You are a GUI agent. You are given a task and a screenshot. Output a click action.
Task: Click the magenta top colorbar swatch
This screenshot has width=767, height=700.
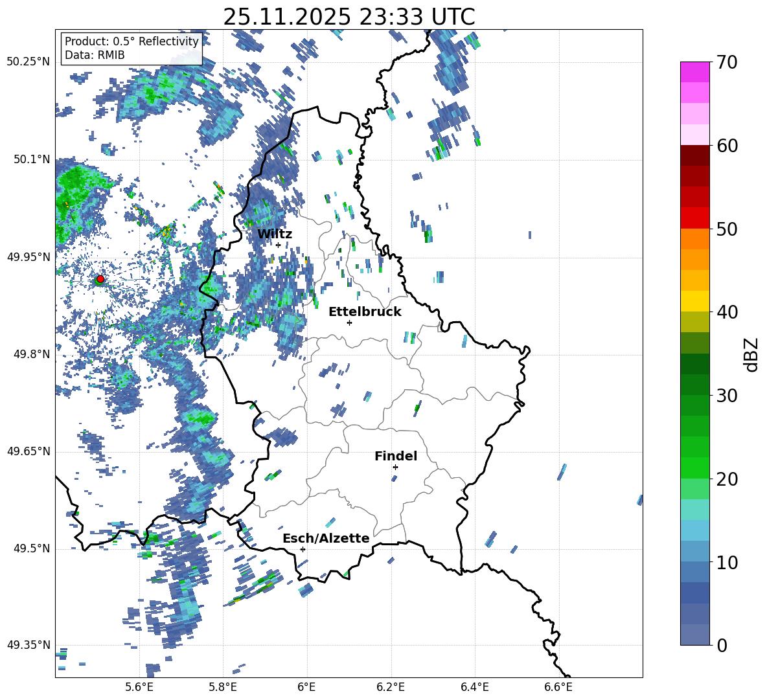695,72
